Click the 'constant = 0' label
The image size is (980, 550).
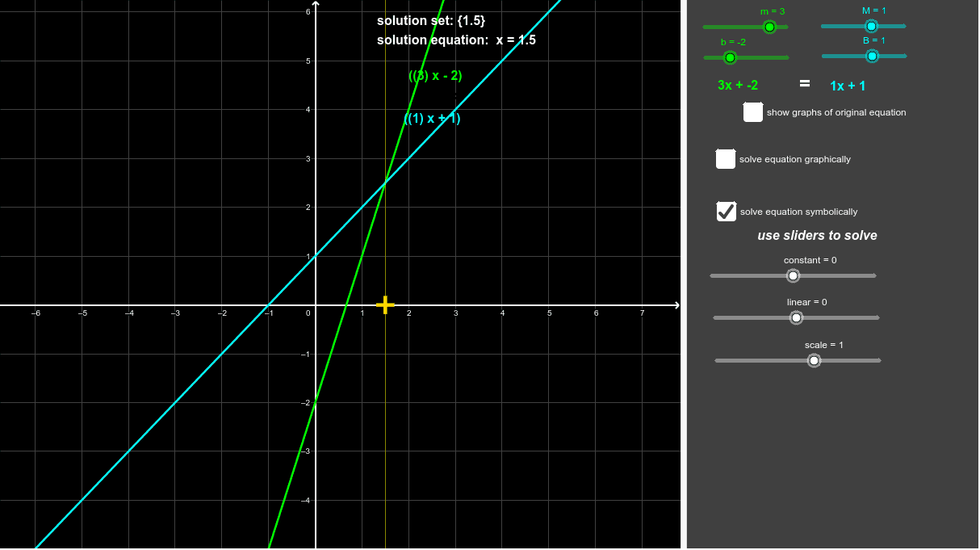click(810, 260)
